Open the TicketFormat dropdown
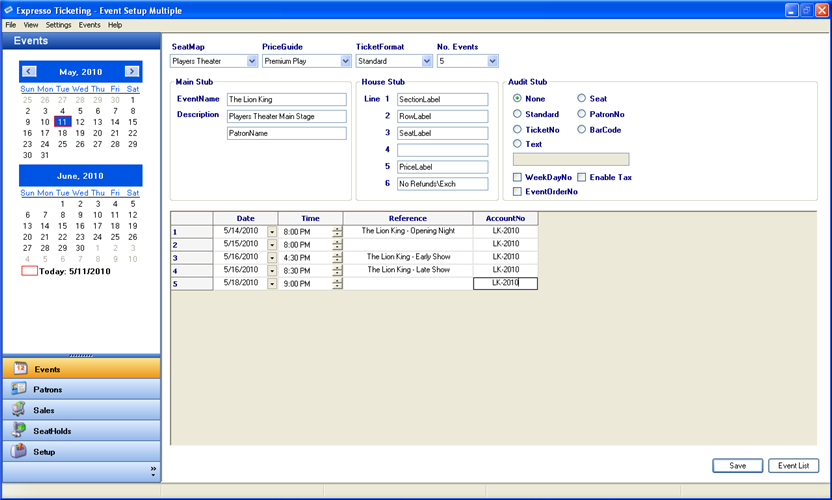The width and height of the screenshot is (832, 500). (427, 61)
